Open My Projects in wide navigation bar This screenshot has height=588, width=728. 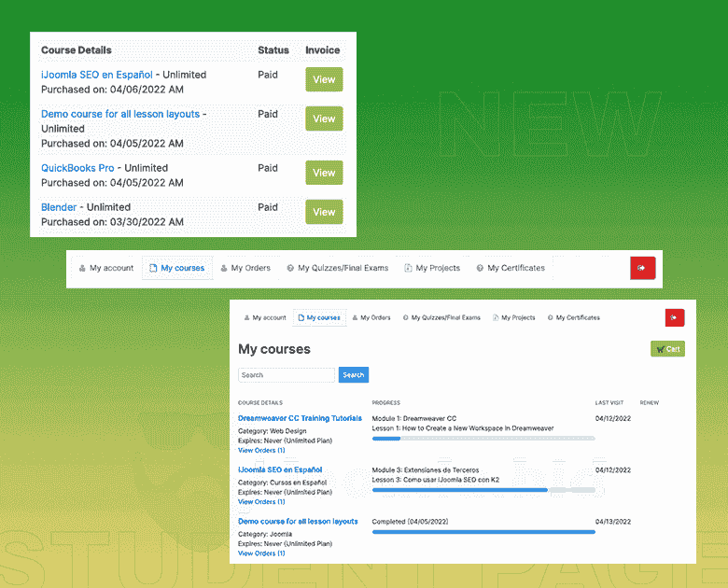[432, 268]
